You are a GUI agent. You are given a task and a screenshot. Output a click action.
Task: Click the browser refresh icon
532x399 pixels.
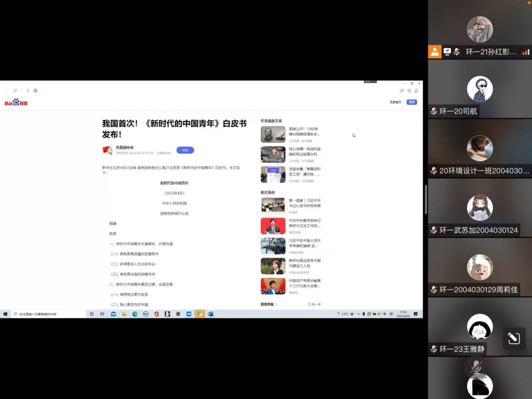pos(28,91)
